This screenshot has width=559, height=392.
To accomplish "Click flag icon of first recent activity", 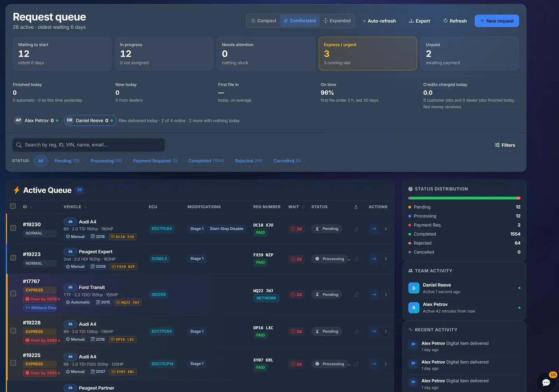I will [413, 345].
